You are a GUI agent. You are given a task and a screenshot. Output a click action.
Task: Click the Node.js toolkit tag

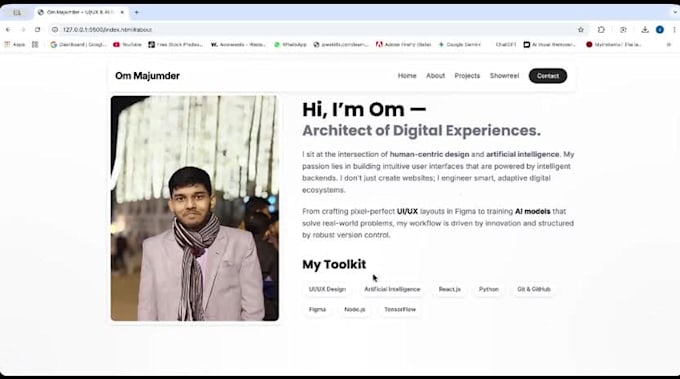pyautogui.click(x=355, y=310)
